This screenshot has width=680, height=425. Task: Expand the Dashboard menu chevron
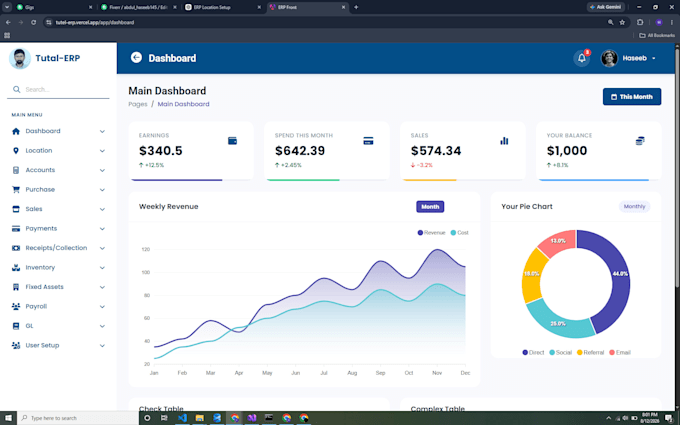point(102,131)
